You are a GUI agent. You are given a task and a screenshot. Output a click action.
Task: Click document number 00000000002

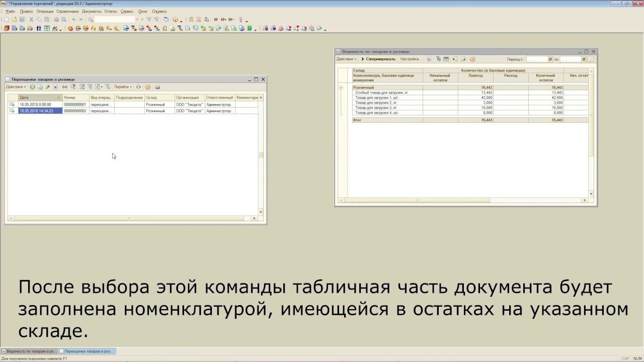click(x=75, y=111)
